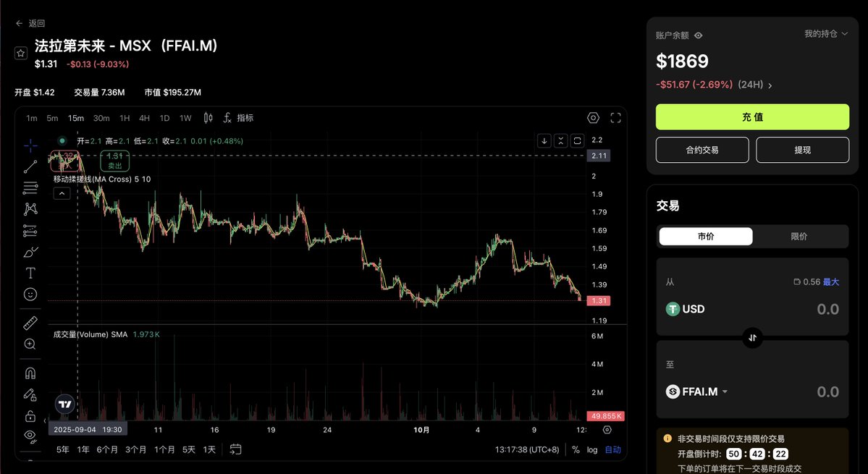Image resolution: width=868 pixels, height=474 pixels.
Task: Select the trend line drawing tool
Action: coord(30,166)
